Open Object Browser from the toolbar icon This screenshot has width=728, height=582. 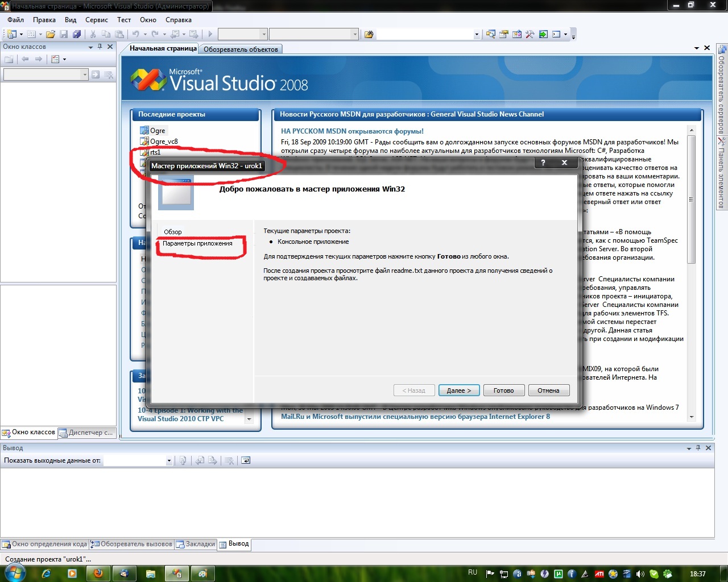click(517, 34)
